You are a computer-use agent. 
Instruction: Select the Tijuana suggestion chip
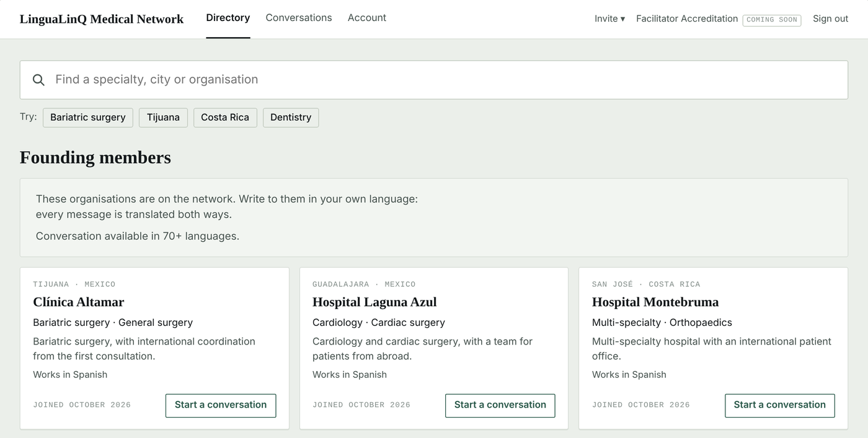[163, 118]
